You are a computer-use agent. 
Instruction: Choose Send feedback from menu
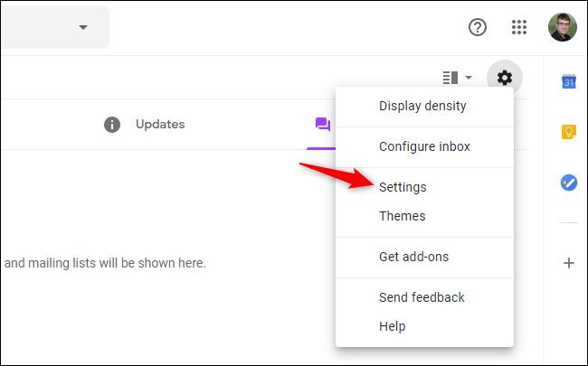[422, 297]
